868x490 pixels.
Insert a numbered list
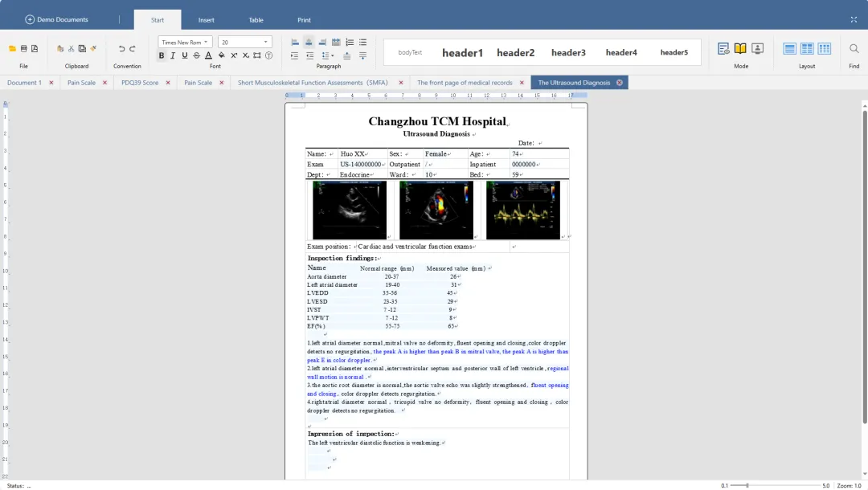(x=350, y=42)
